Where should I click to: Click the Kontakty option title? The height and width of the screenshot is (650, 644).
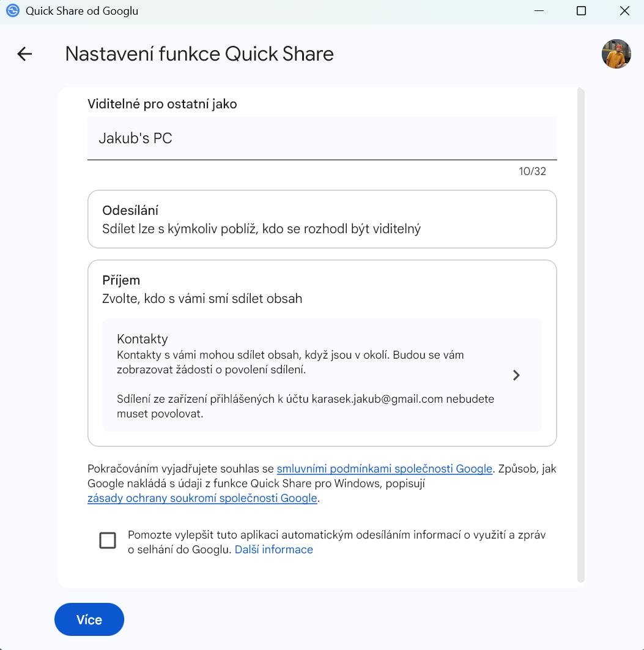tap(142, 339)
